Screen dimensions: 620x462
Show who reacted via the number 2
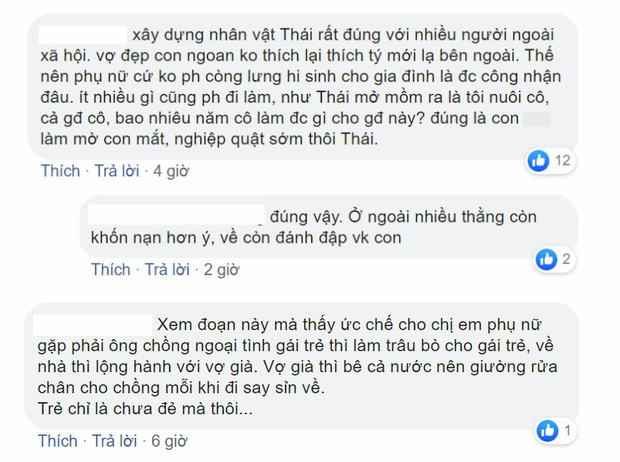point(566,260)
